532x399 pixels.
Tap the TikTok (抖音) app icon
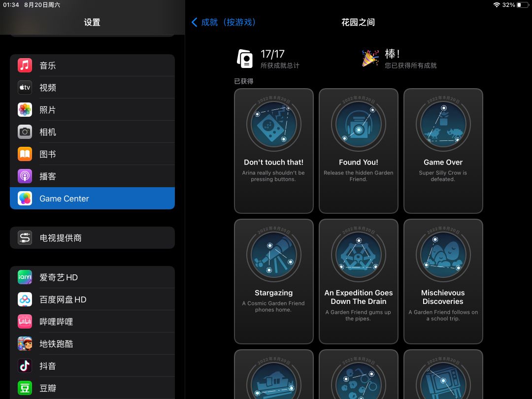pos(25,366)
